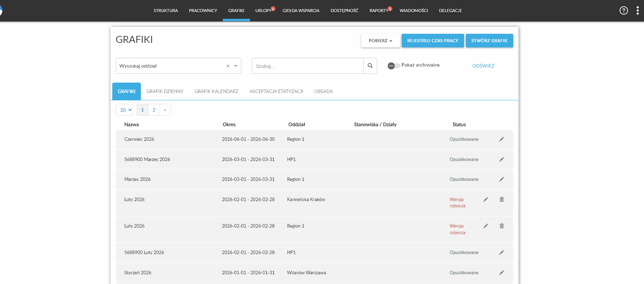Click the 5688900 Marzec 2026 name

147,160
